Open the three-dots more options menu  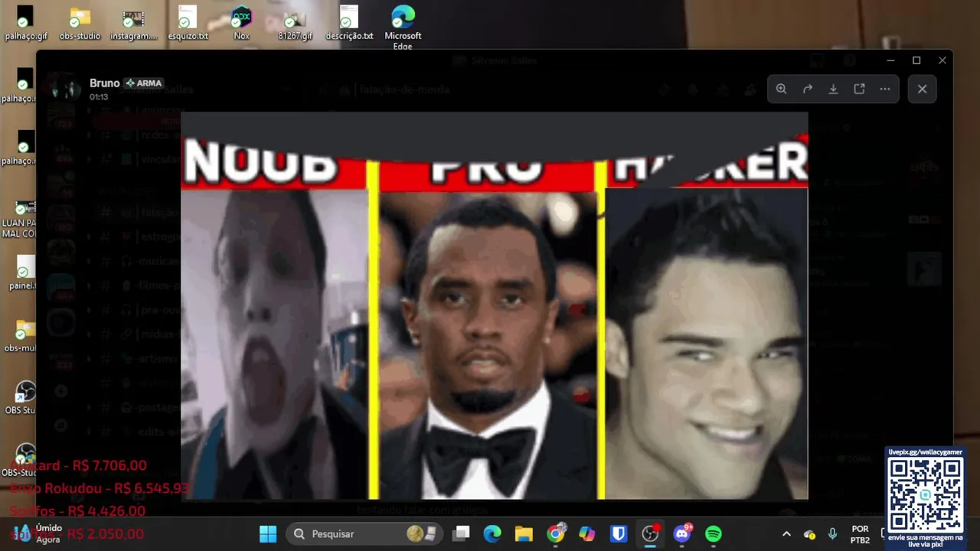[885, 89]
